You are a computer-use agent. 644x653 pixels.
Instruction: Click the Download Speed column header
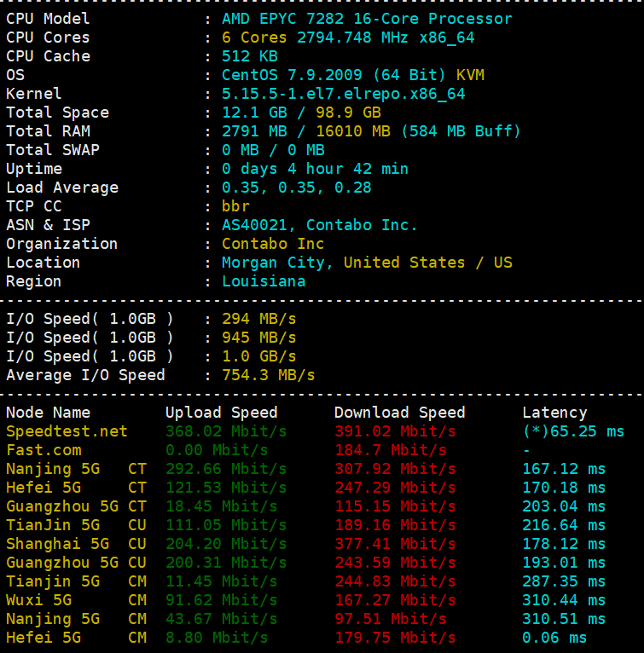400,413
